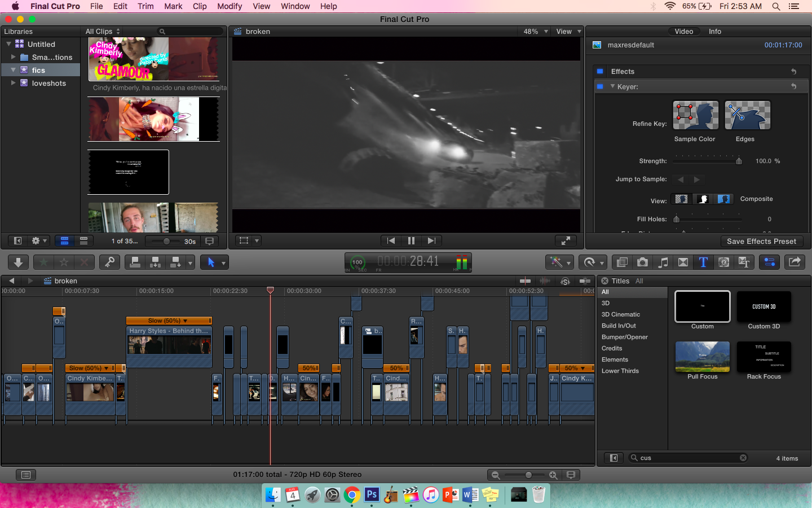
Task: Select the Edges refine key tool
Action: [x=747, y=115]
